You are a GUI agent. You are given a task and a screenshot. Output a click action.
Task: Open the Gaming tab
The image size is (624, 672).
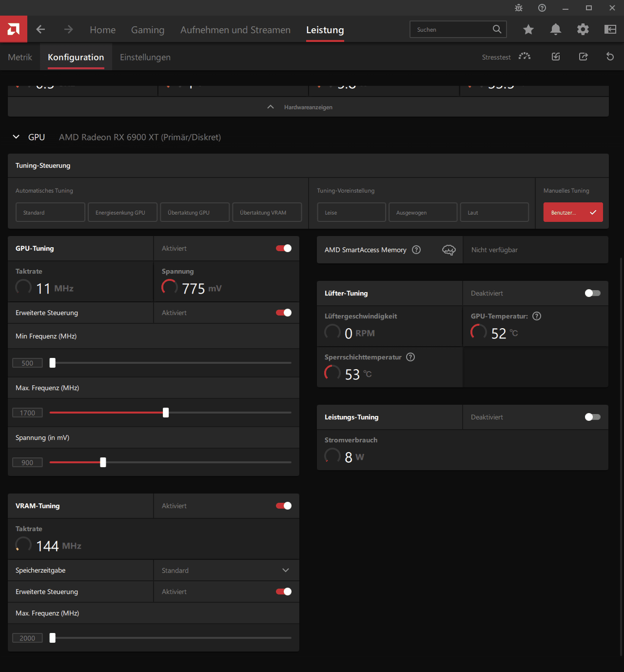pyautogui.click(x=148, y=30)
